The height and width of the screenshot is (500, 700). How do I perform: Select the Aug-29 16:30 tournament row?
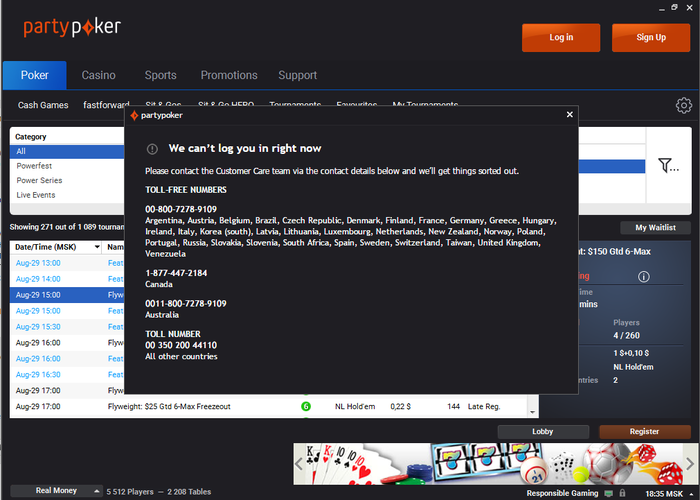pyautogui.click(x=67, y=375)
